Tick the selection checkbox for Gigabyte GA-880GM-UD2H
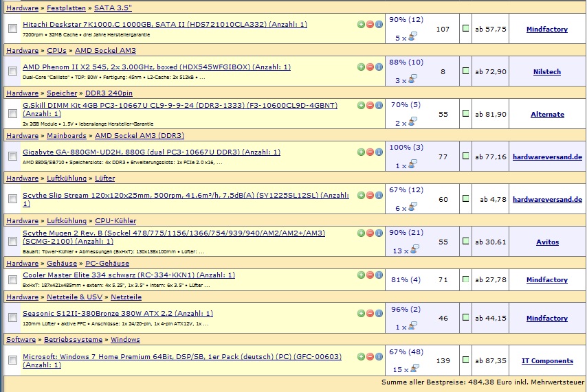 [x=13, y=156]
